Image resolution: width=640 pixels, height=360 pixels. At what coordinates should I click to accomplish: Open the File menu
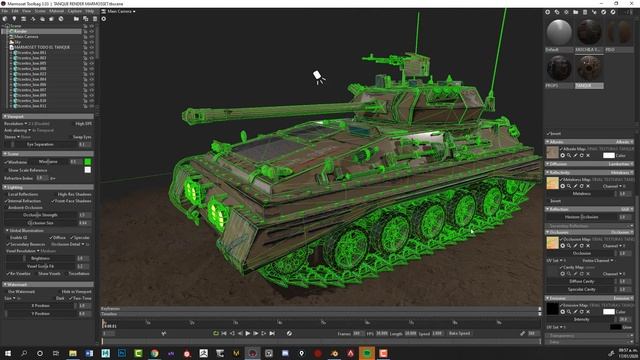point(4,11)
